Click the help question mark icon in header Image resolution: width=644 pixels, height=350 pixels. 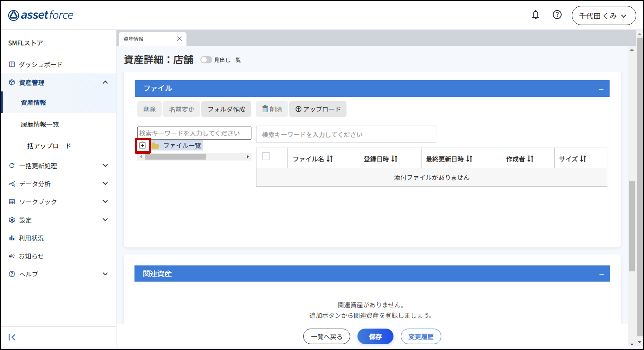coord(557,15)
